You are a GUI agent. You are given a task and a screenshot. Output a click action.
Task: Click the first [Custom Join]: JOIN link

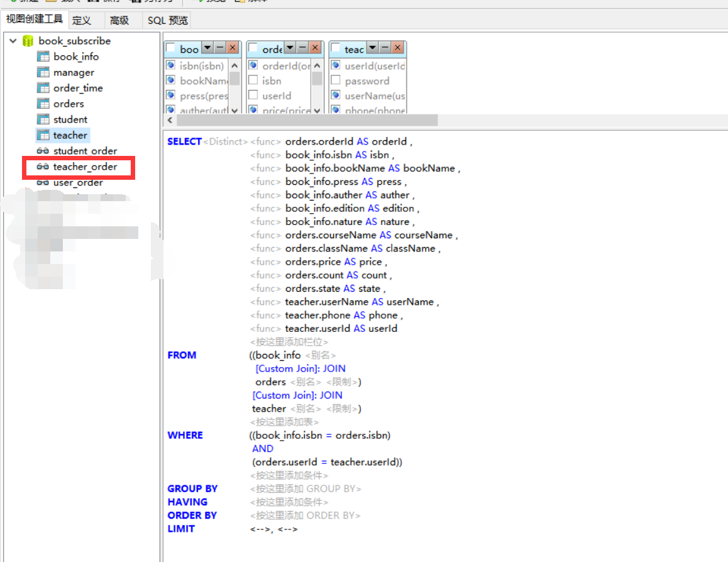pos(301,368)
